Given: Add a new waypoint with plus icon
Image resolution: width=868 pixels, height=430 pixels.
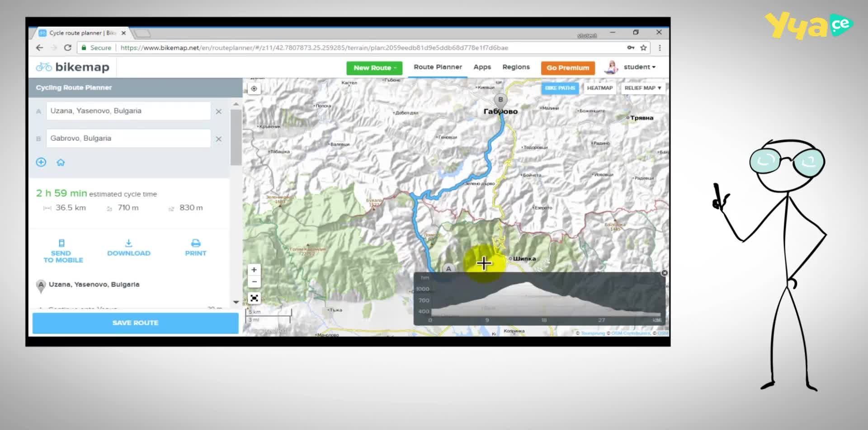Looking at the screenshot, I should [x=41, y=162].
